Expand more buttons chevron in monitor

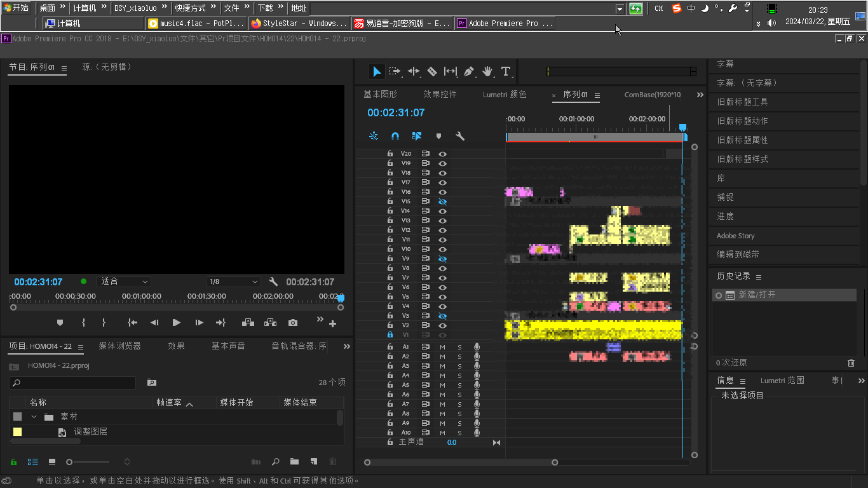point(320,320)
